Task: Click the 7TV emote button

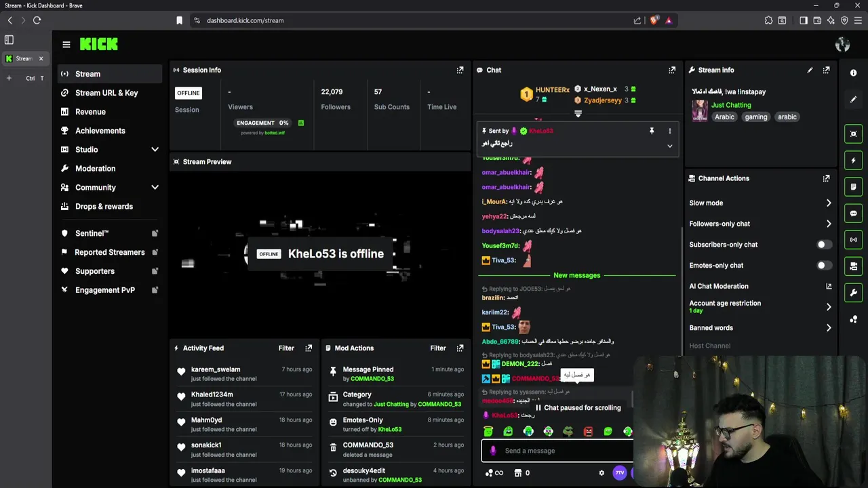Action: click(x=619, y=473)
